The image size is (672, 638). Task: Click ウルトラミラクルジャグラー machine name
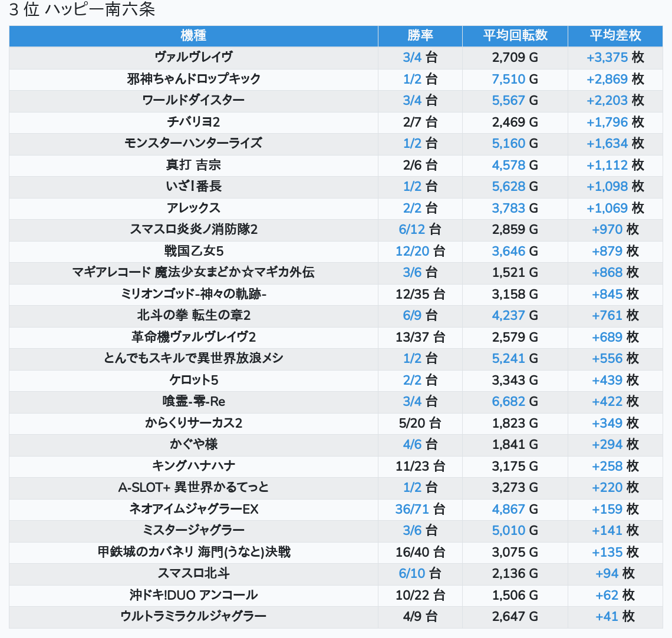[x=193, y=617]
